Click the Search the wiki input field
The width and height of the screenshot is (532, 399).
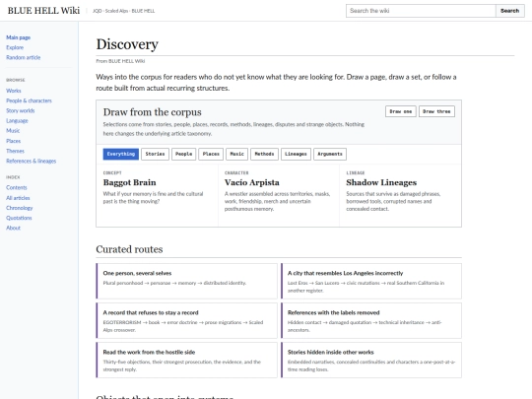[421, 11]
